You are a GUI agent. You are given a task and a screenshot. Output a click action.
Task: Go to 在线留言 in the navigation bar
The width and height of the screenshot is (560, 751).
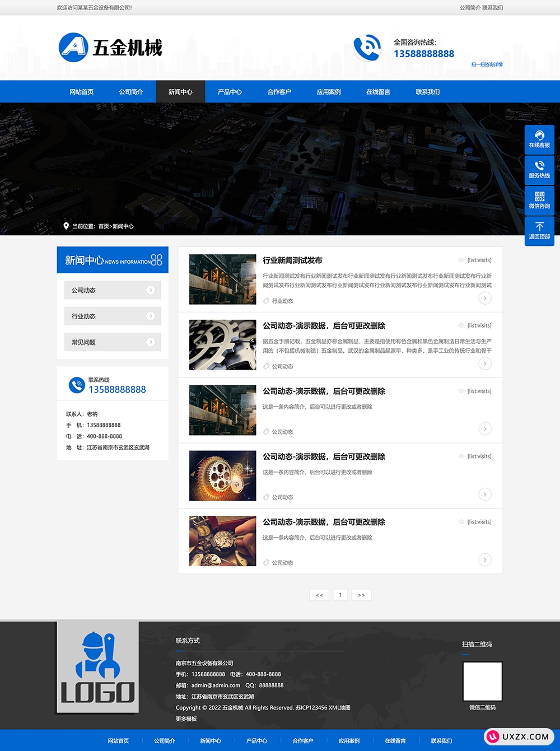pos(378,92)
